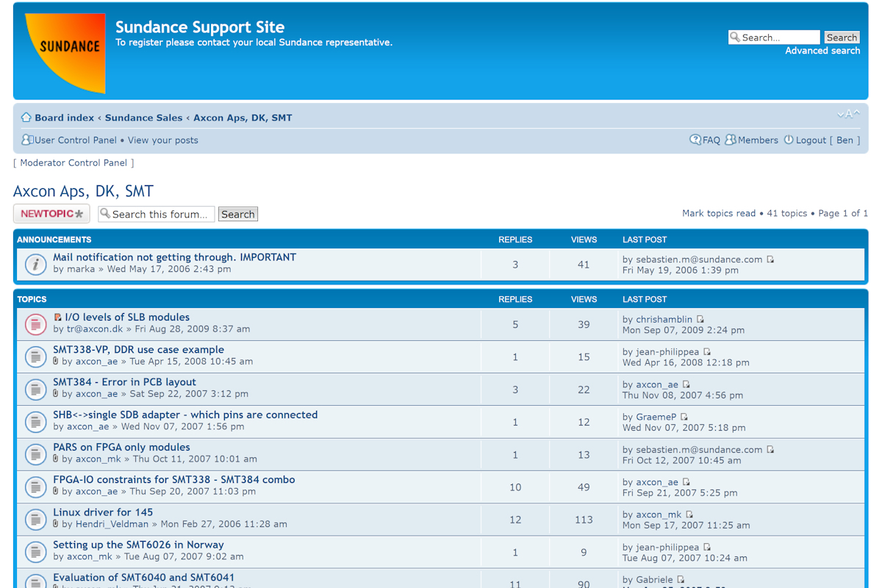Click the header Search button

click(842, 37)
